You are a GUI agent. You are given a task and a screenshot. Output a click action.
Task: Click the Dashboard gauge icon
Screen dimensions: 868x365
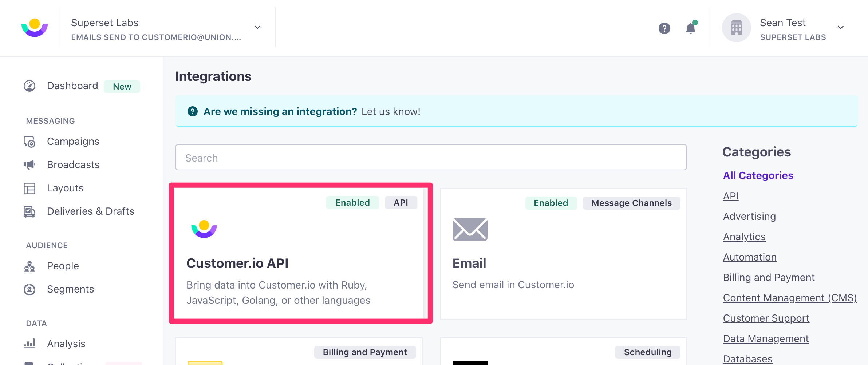tap(29, 86)
